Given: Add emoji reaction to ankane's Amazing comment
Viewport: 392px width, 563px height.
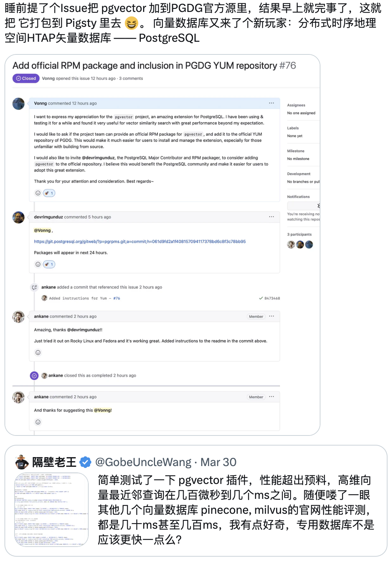Looking at the screenshot, I should tap(38, 353).
